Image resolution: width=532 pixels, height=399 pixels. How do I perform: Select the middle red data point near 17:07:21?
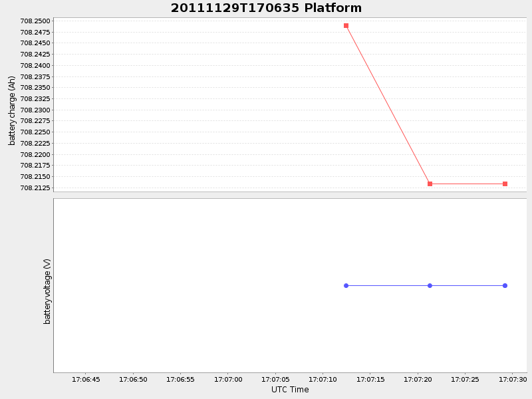[429, 183]
